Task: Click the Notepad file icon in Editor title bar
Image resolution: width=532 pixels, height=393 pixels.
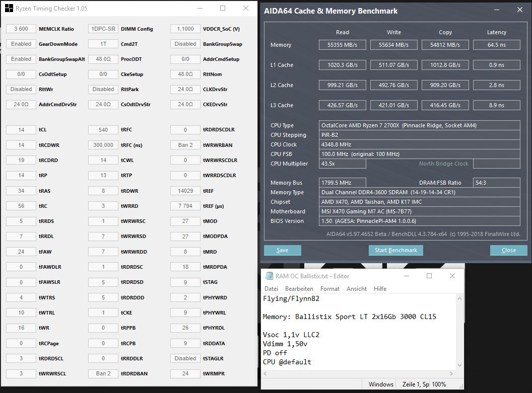Action: 269,276
